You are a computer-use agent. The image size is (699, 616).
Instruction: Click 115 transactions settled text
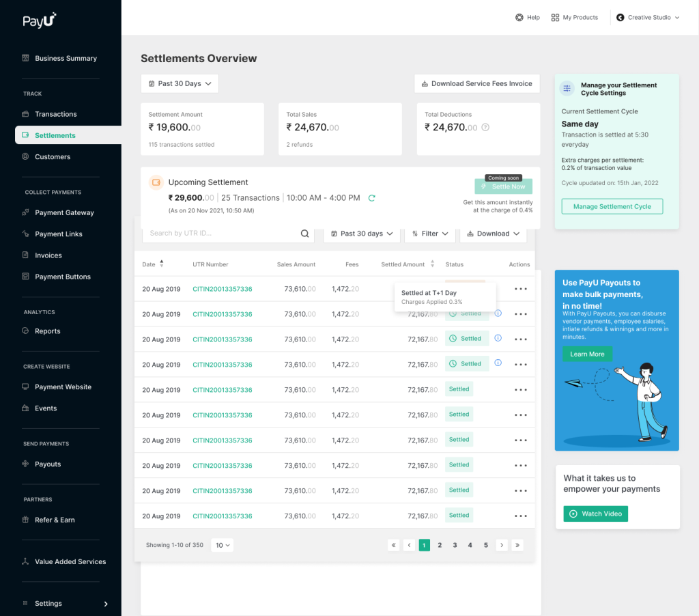coord(182,145)
